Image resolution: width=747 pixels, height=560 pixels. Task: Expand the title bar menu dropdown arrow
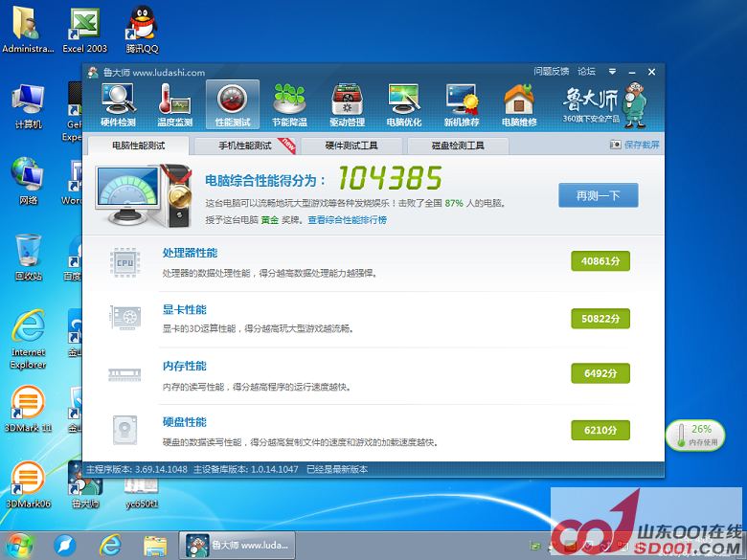tap(612, 72)
